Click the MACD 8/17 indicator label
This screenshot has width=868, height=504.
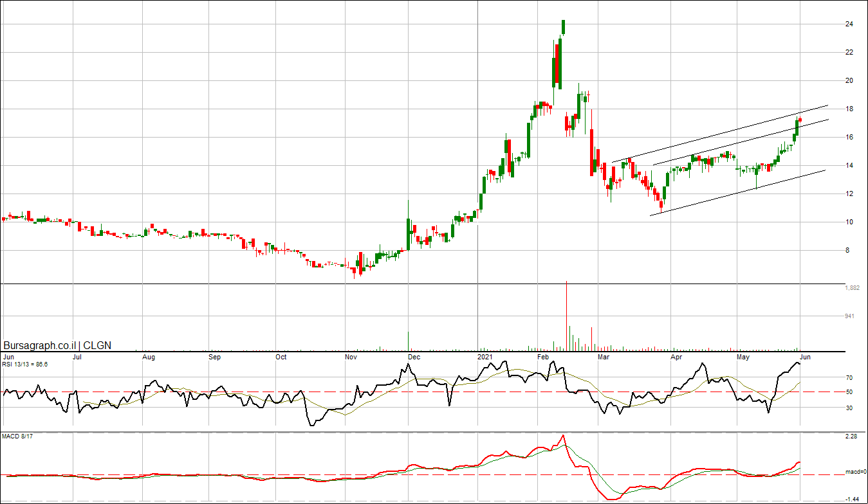point(16,437)
